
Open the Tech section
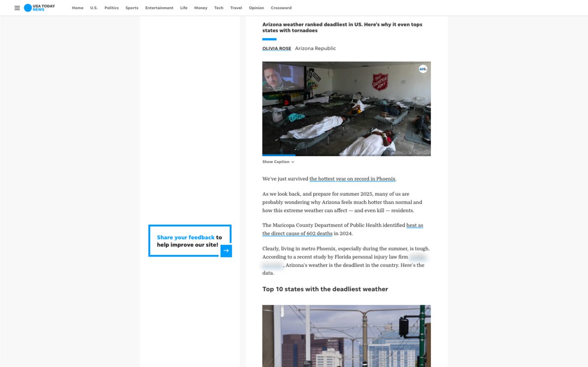[x=219, y=8]
